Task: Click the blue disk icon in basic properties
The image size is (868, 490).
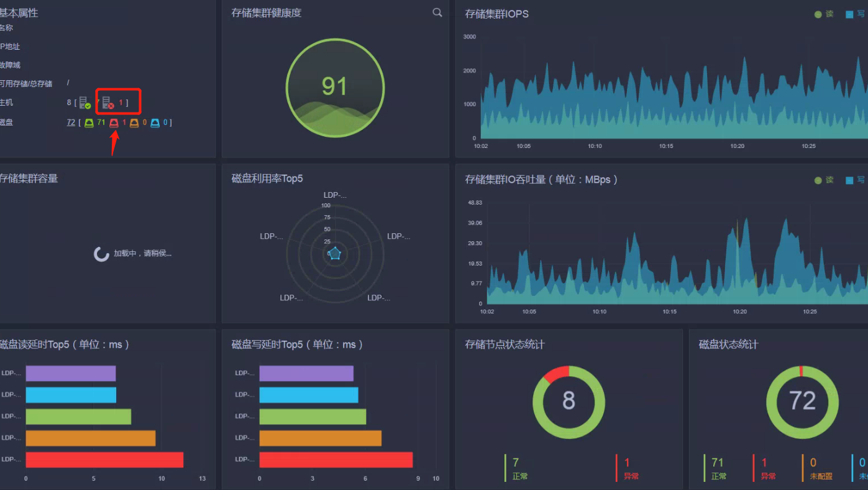Action: [155, 122]
